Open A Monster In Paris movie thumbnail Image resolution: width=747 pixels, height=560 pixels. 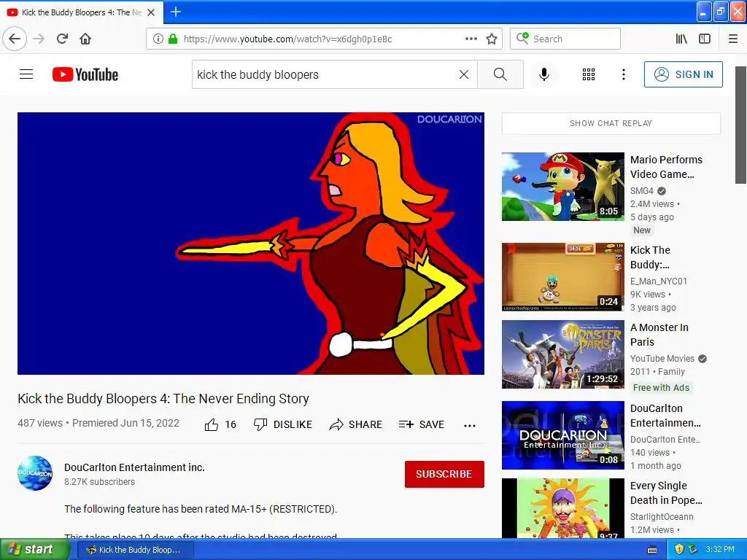562,354
